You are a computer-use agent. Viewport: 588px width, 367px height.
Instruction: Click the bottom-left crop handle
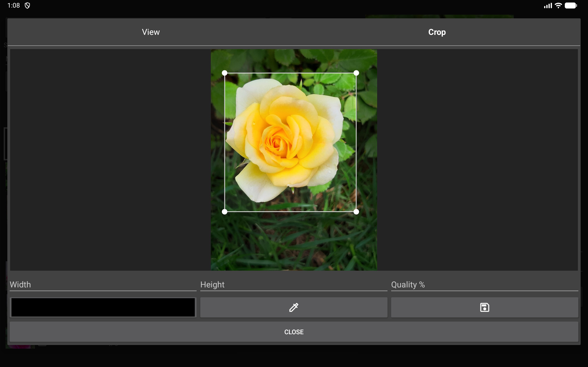click(224, 212)
